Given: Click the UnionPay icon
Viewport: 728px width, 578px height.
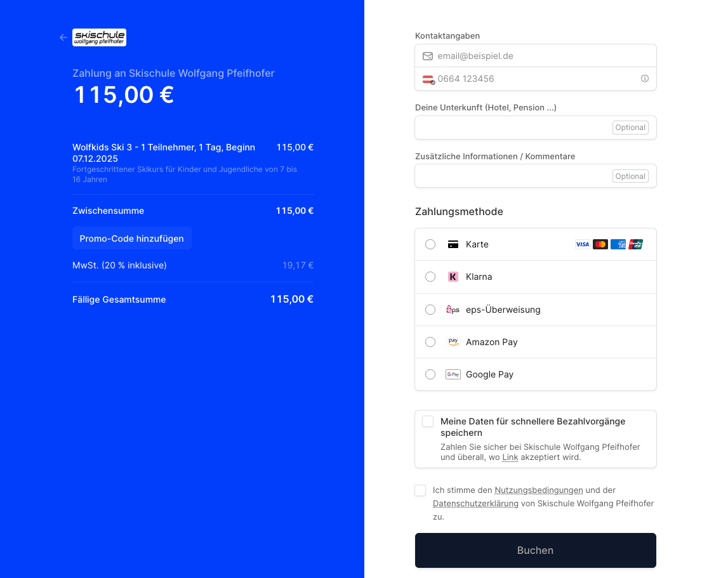Looking at the screenshot, I should 635,244.
